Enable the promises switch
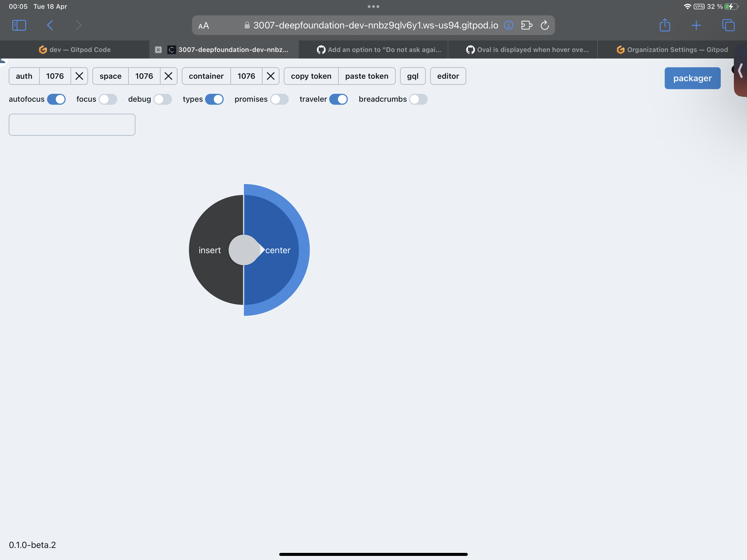This screenshot has width=747, height=560. coord(279,99)
